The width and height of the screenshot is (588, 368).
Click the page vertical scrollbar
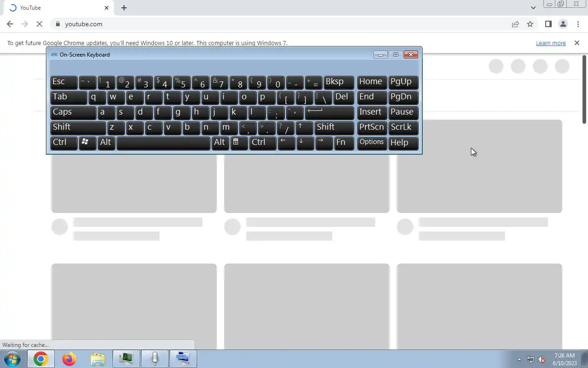coord(584,89)
